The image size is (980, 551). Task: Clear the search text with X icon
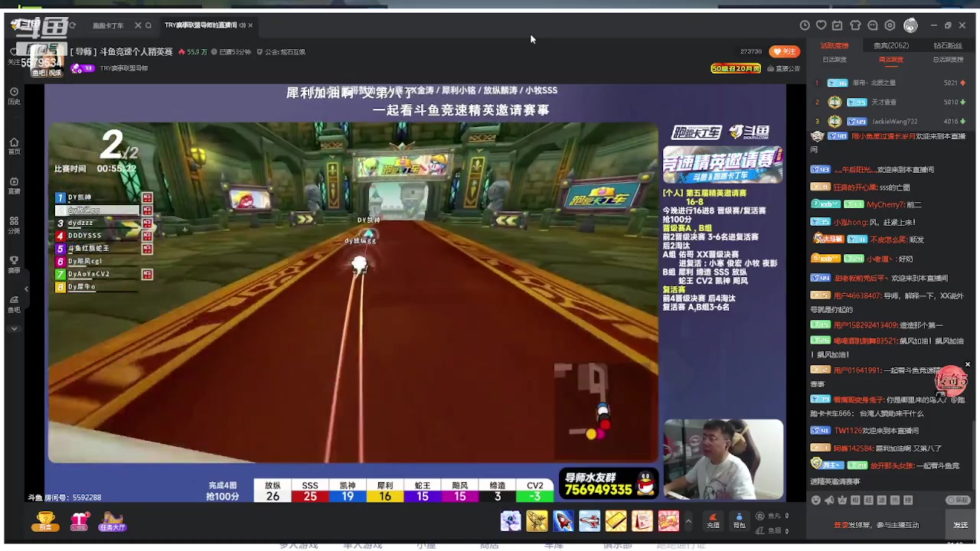tap(138, 25)
